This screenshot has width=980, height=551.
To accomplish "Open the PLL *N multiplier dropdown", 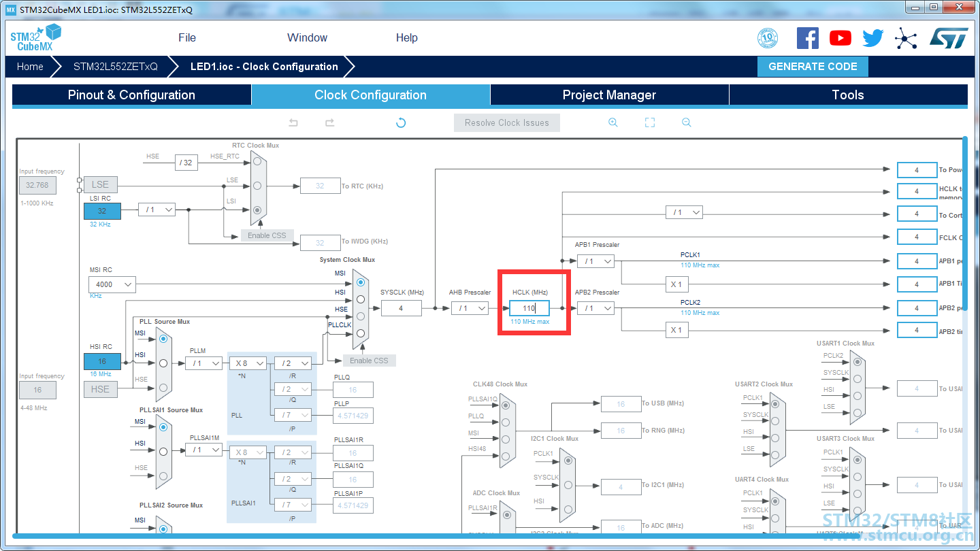I will coord(247,363).
